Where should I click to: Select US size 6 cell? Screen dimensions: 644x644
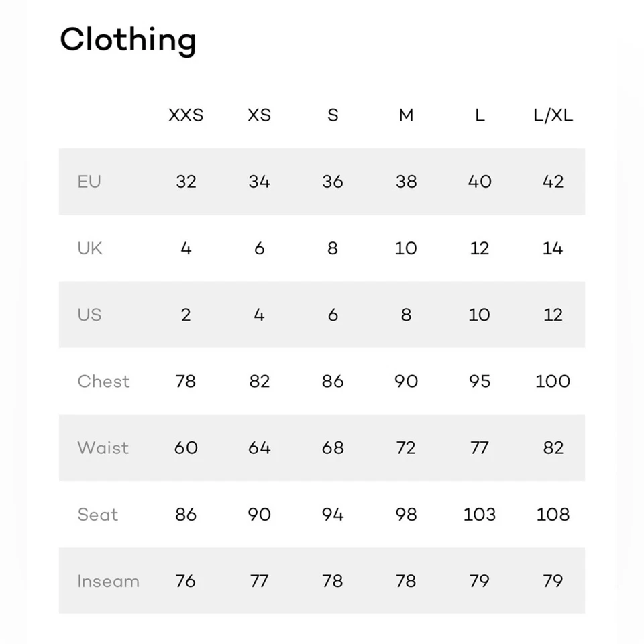(x=333, y=315)
